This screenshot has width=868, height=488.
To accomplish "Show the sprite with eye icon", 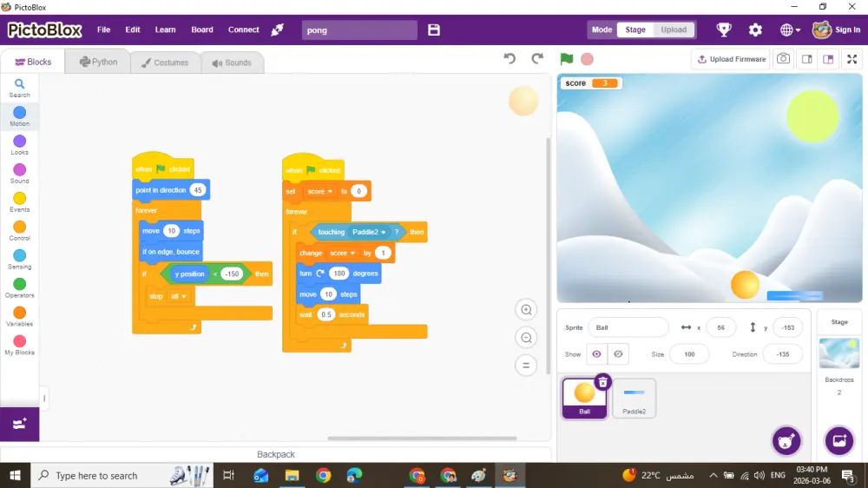I will 597,354.
